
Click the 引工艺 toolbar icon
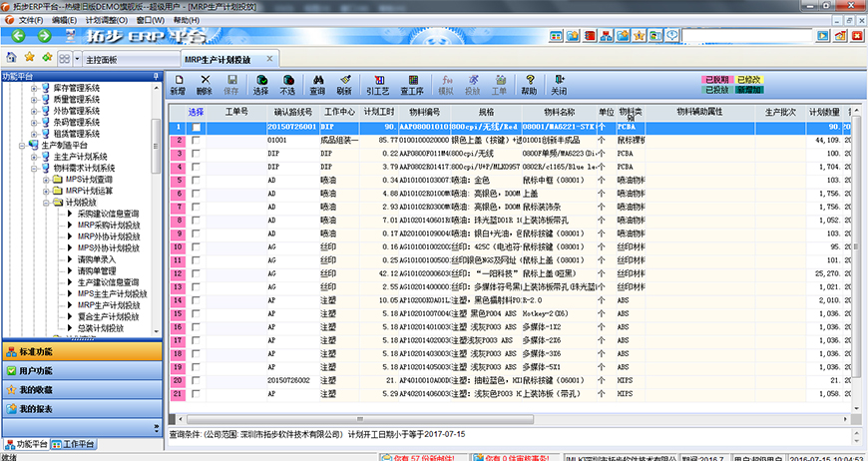[378, 84]
